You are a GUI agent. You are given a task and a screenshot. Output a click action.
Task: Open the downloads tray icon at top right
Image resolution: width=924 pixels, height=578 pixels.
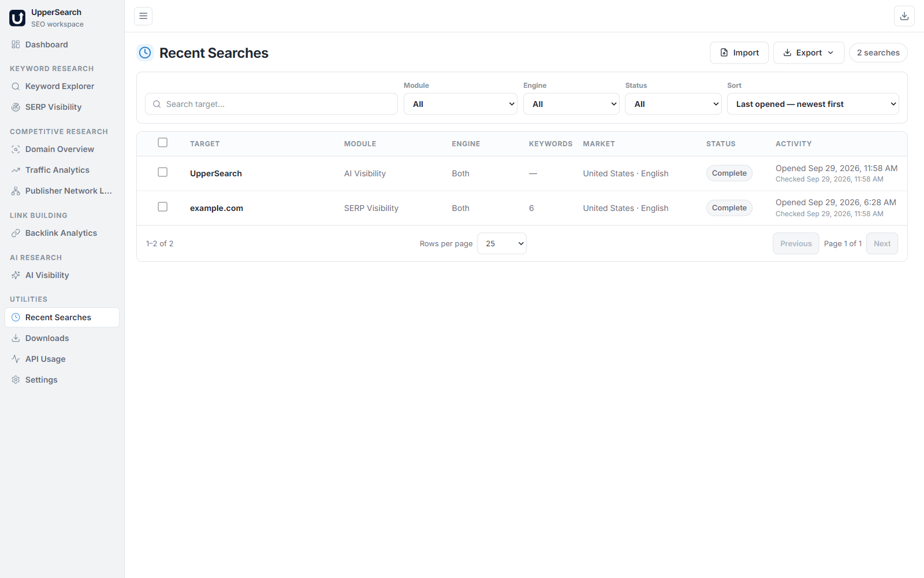(x=904, y=16)
